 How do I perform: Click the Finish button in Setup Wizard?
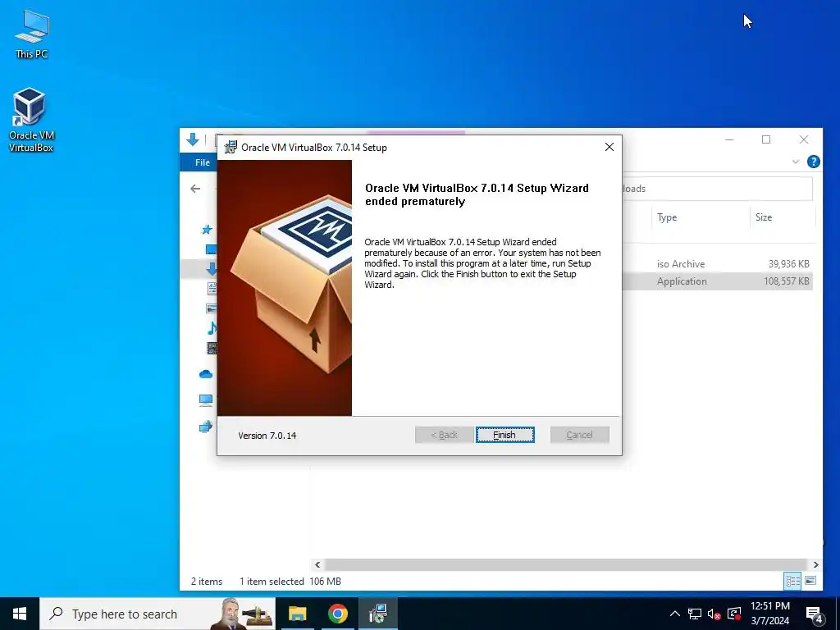pyautogui.click(x=504, y=435)
